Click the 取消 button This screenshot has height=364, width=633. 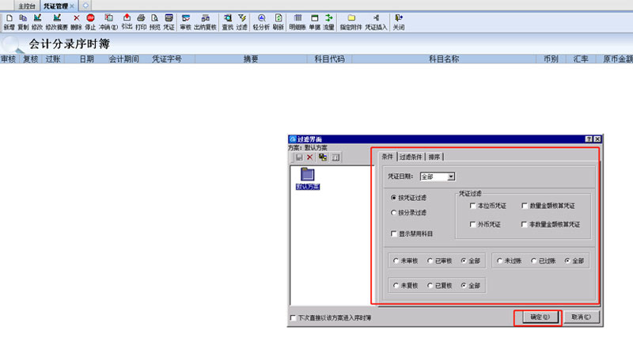pos(580,317)
